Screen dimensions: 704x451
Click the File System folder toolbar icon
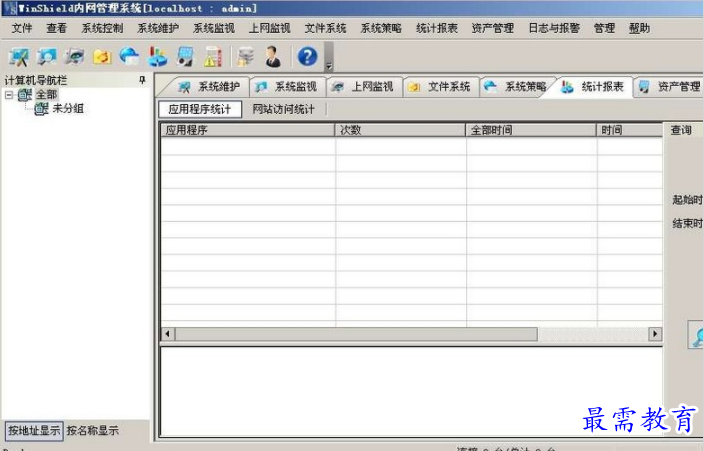point(102,57)
